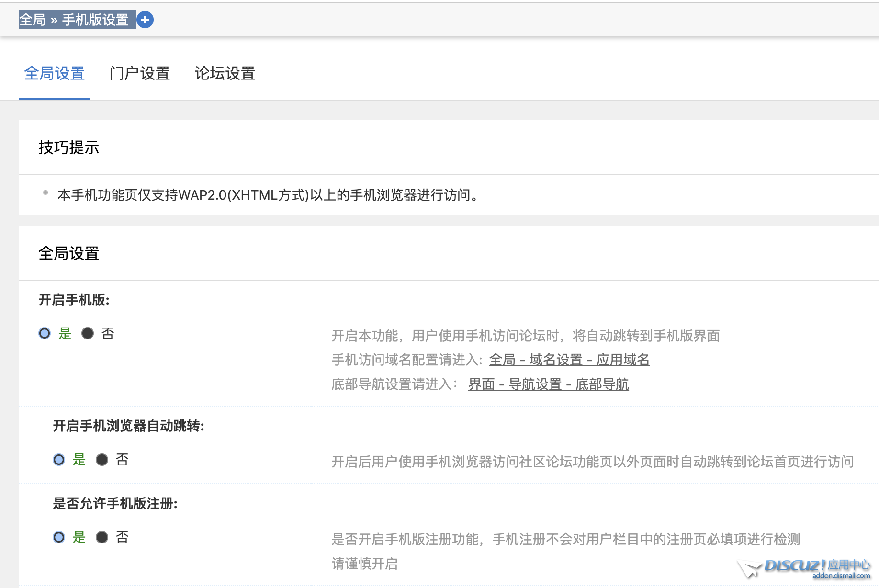Open the 全局 - 域名设置 - 应用域名 link
Screen dimensions: 879x588
[x=569, y=360]
